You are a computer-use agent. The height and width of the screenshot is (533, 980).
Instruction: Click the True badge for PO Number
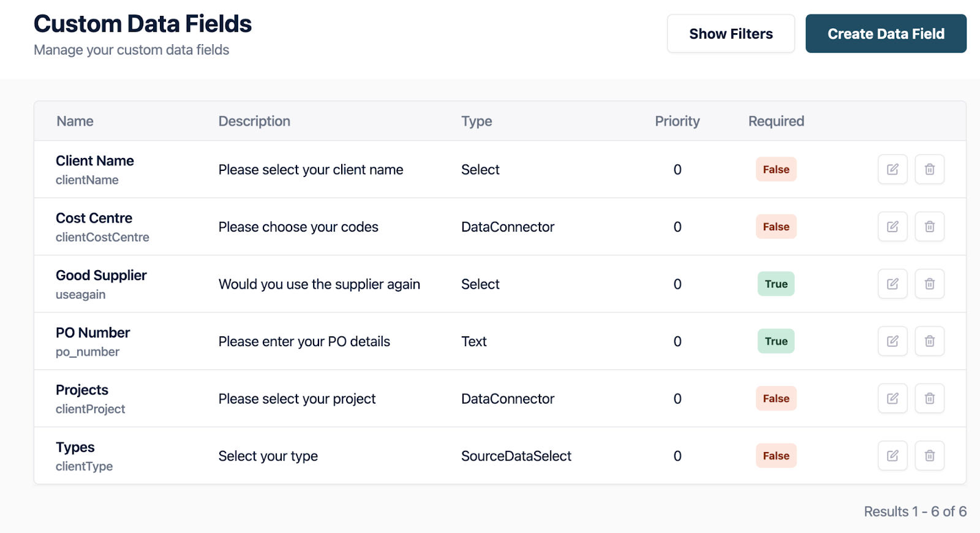tap(776, 341)
